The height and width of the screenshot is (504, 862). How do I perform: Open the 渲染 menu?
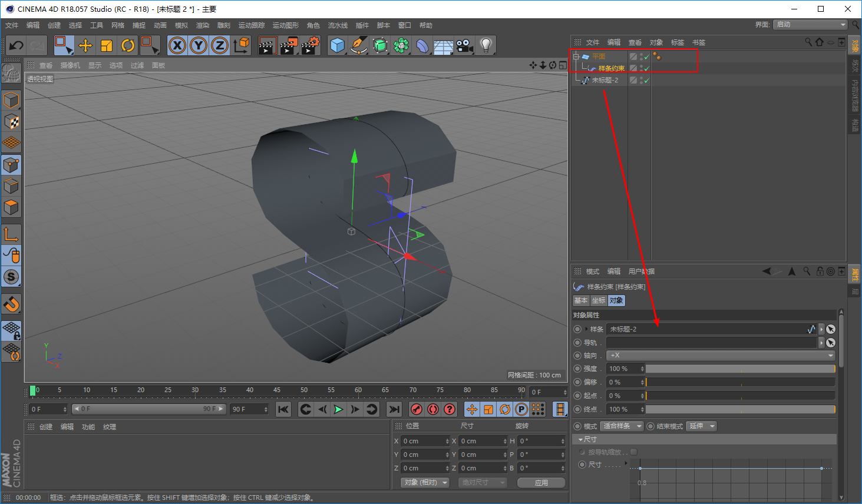coord(203,25)
